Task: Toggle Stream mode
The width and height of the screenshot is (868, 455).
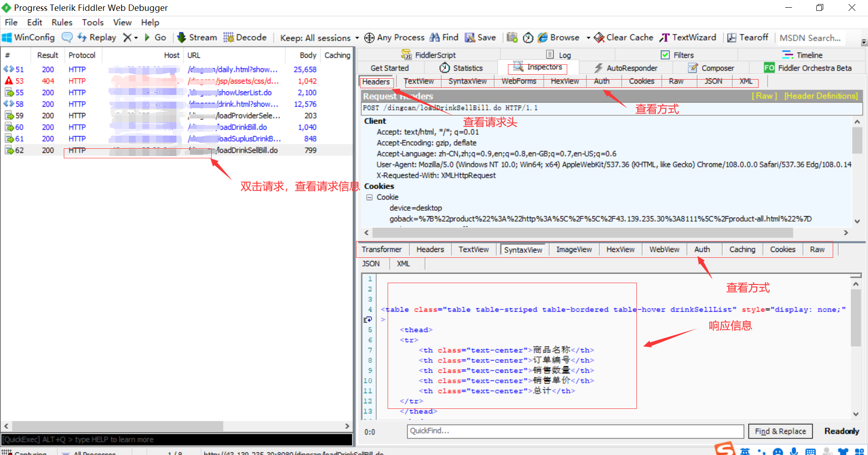Action: (197, 38)
